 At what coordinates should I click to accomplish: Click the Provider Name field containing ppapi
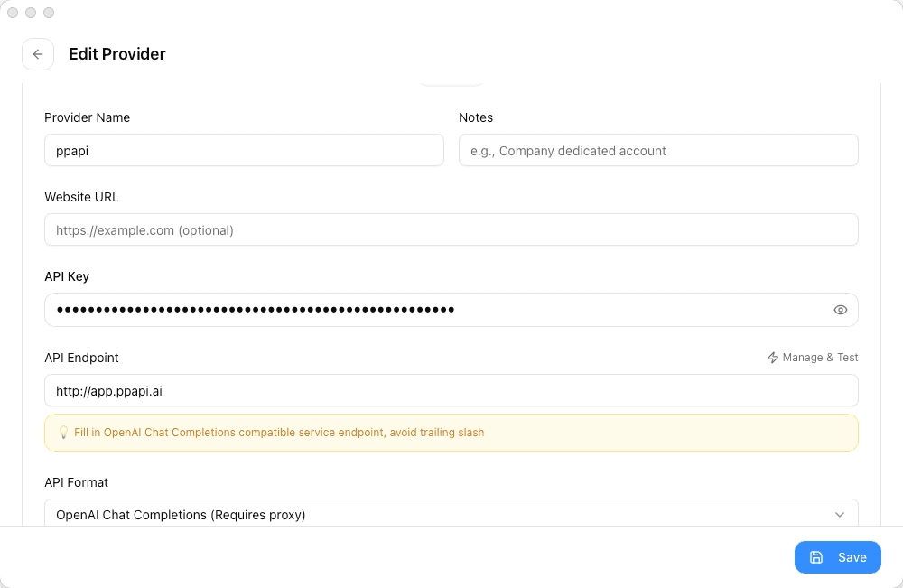tap(244, 150)
